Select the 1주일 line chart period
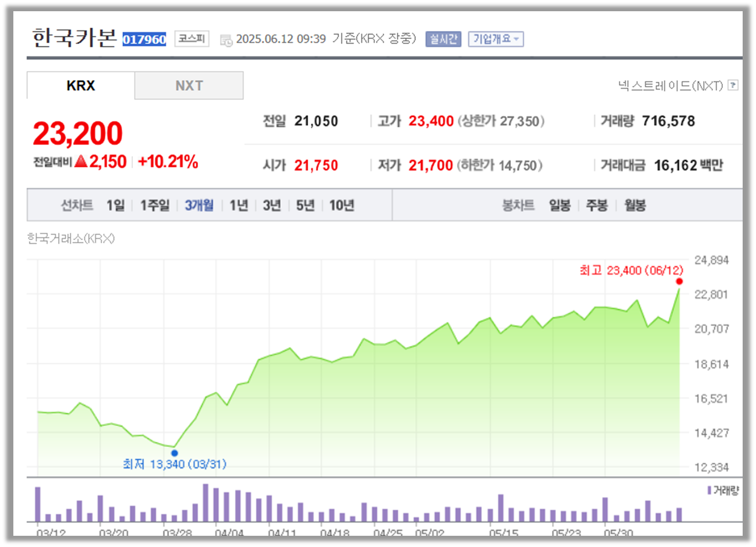The width and height of the screenshot is (756, 547). pyautogui.click(x=155, y=205)
